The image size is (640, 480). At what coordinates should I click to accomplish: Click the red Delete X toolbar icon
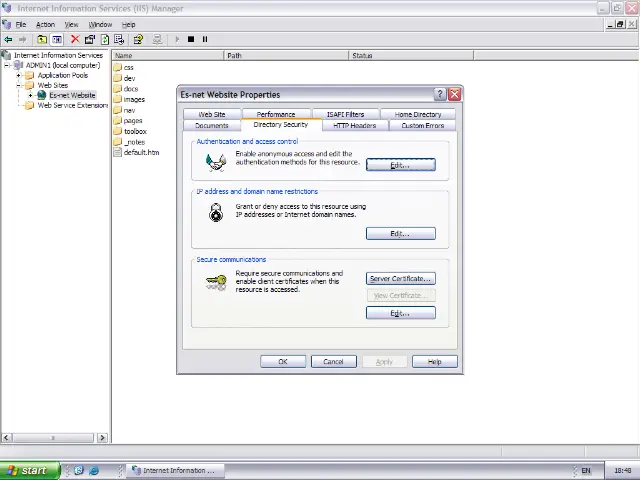click(x=75, y=39)
